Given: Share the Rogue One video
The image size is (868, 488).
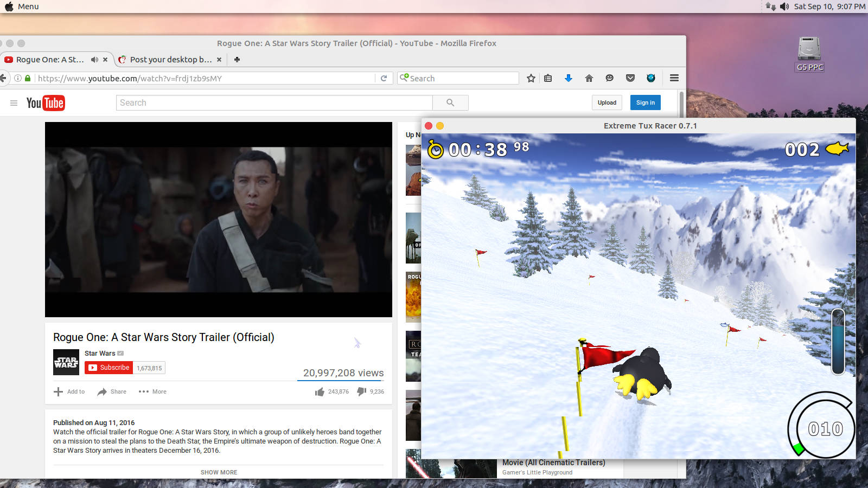Looking at the screenshot, I should 112,391.
